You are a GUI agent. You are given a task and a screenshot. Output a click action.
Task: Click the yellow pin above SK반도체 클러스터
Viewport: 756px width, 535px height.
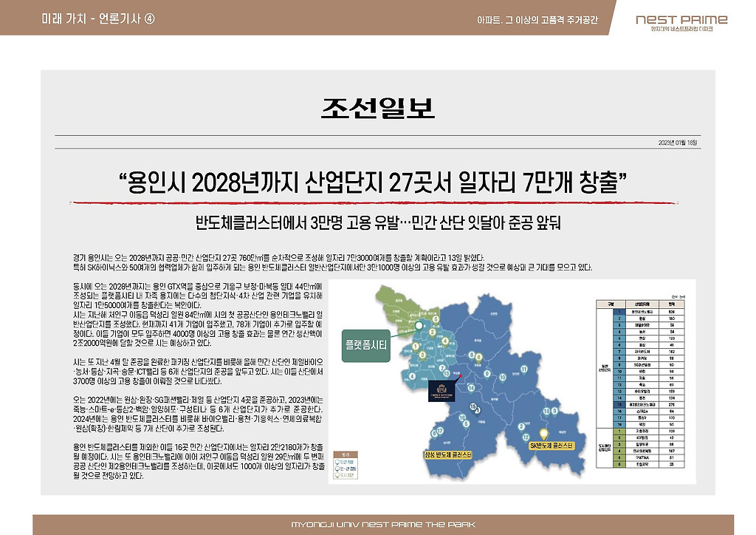point(544,435)
